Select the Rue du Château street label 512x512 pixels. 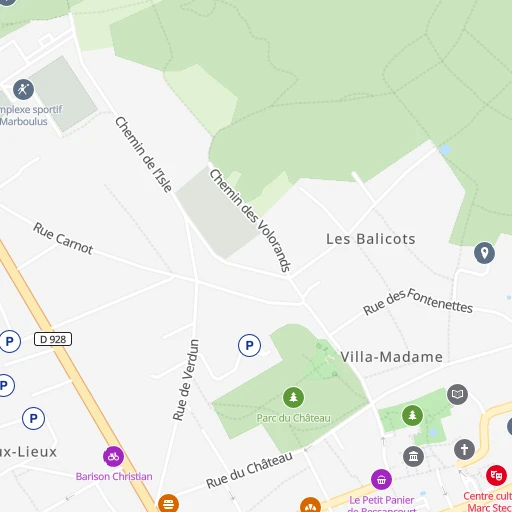pyautogui.click(x=249, y=470)
